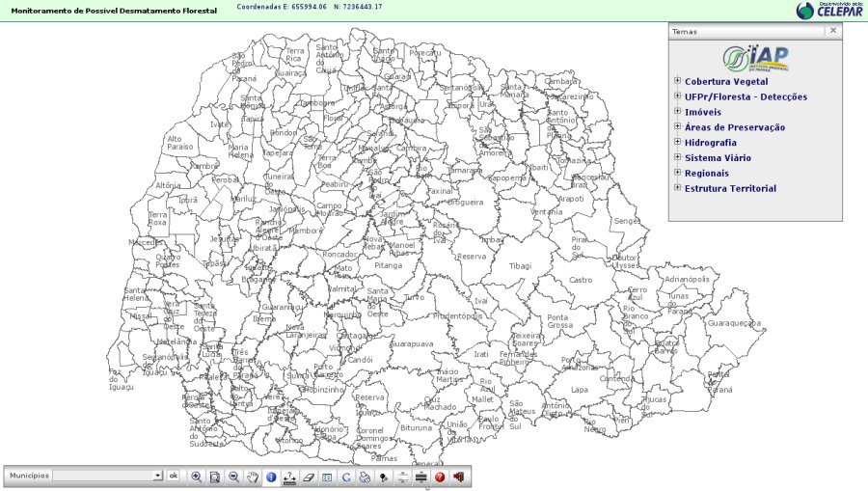The image size is (868, 491).
Task: Open help via red question mark icon
Action: tap(440, 477)
